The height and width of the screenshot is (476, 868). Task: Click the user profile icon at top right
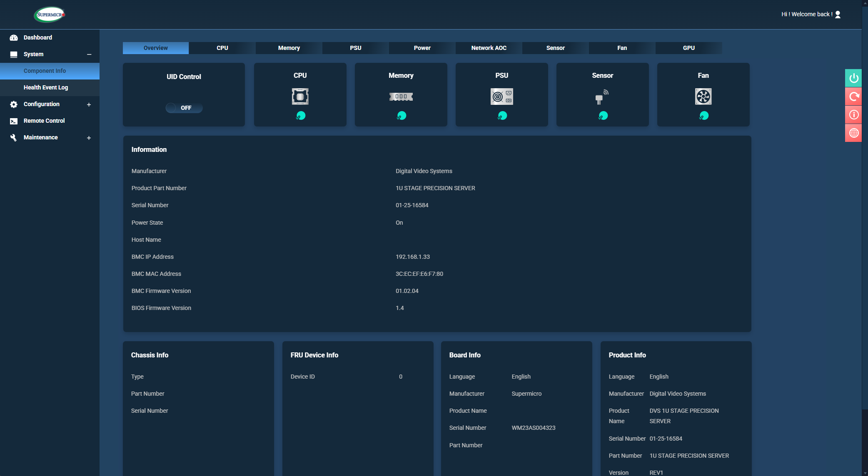pos(838,15)
